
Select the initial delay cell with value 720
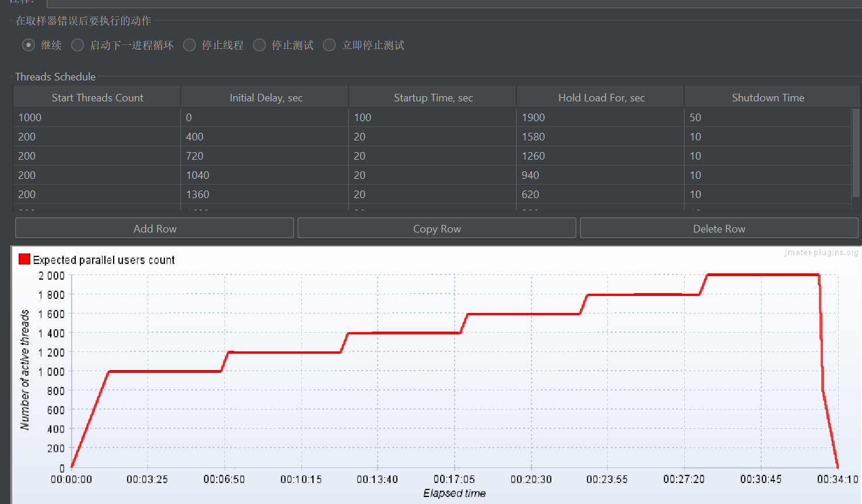(265, 156)
